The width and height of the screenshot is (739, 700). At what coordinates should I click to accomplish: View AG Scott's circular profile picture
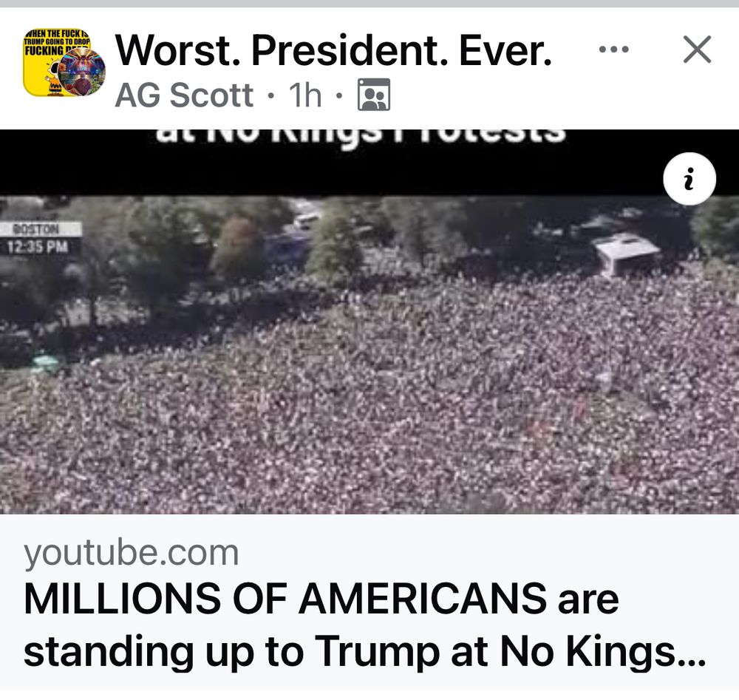point(81,72)
